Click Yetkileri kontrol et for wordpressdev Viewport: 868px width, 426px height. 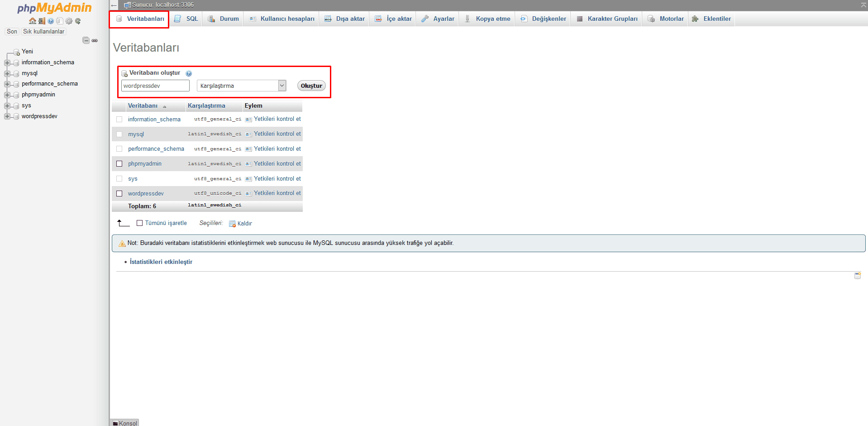click(277, 193)
